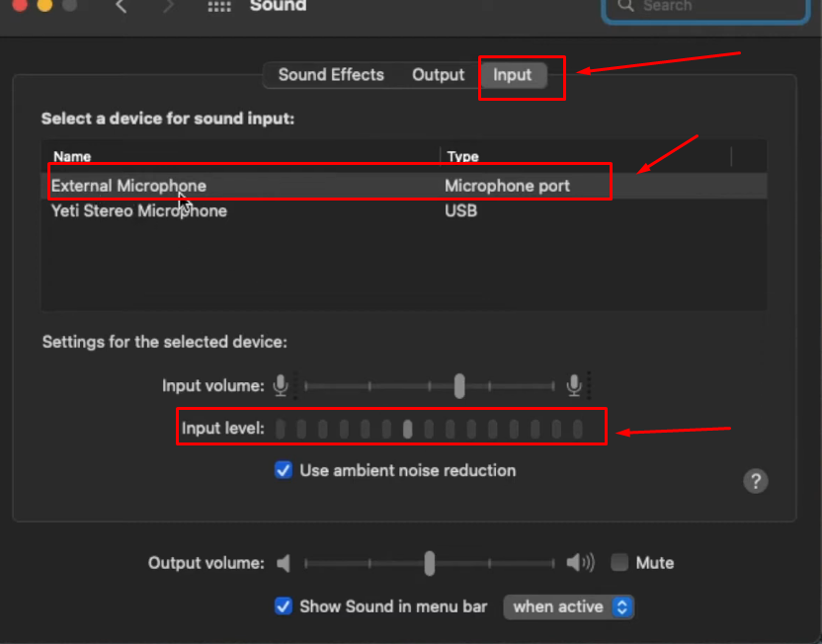Screen dimensions: 822x644
Task: Switch to the Output tab
Action: pyautogui.click(x=439, y=75)
